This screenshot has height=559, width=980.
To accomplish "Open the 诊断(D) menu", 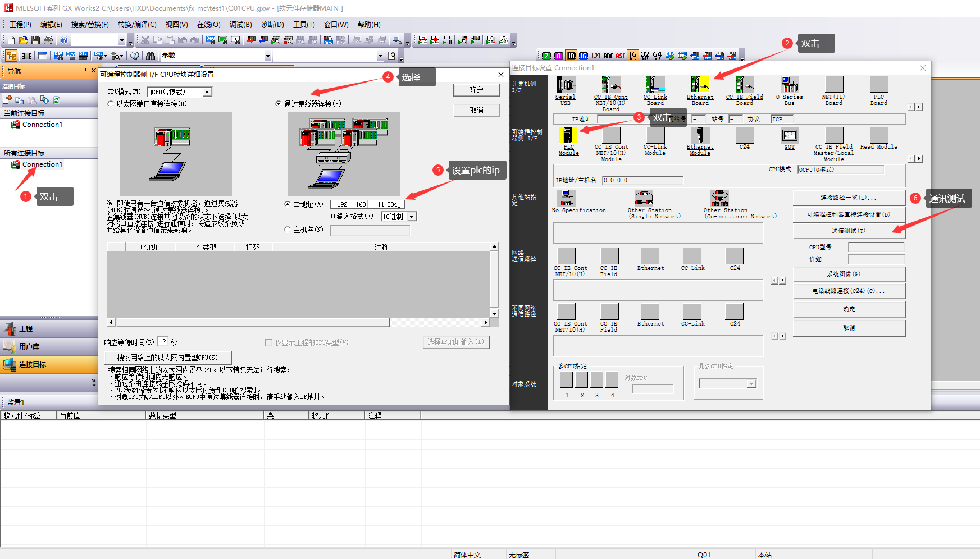I will point(272,25).
